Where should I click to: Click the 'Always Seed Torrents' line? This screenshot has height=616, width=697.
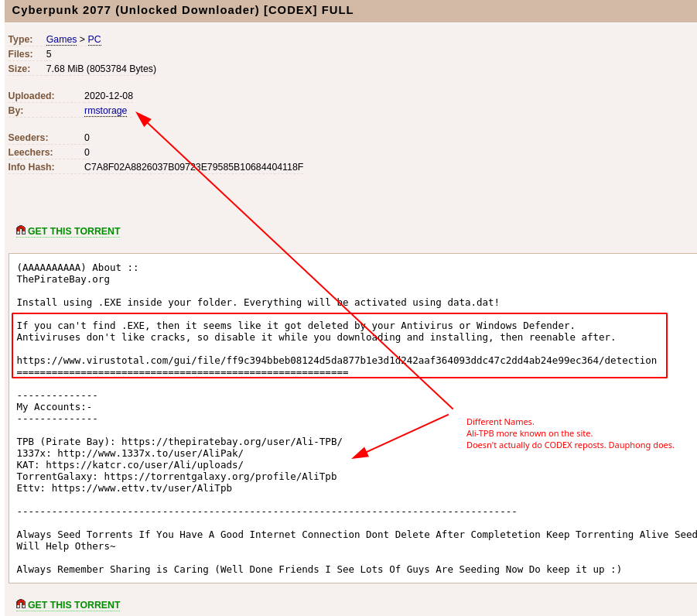coord(357,535)
